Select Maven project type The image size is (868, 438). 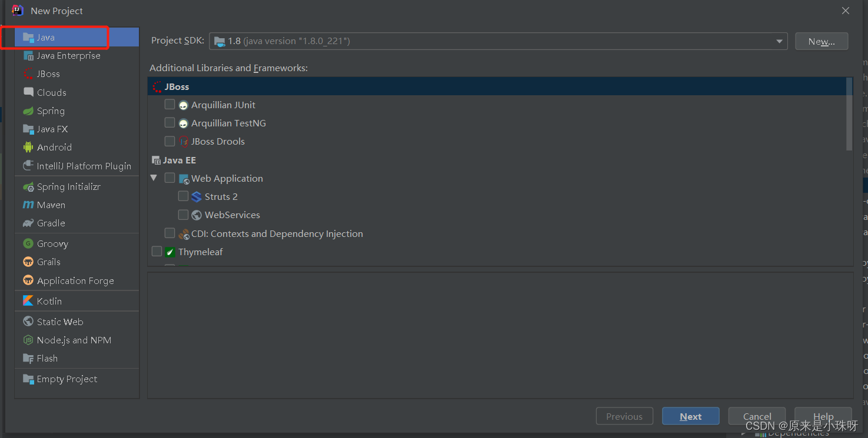(77, 205)
